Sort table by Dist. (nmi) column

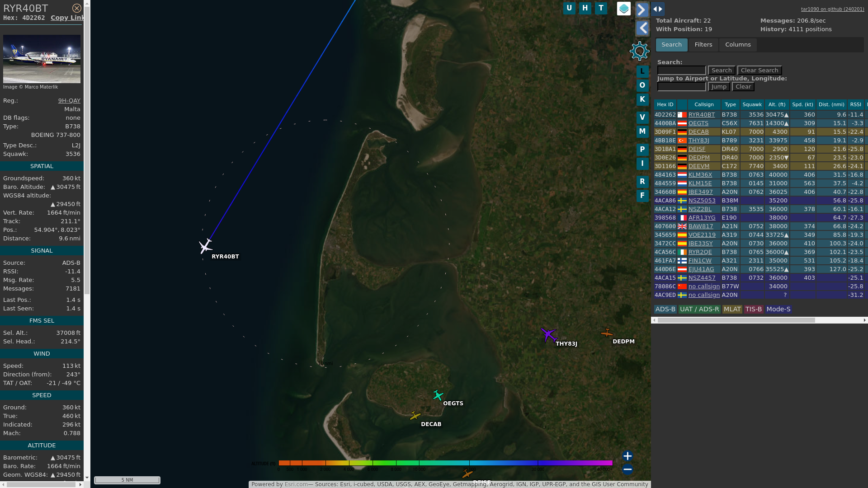coord(831,104)
